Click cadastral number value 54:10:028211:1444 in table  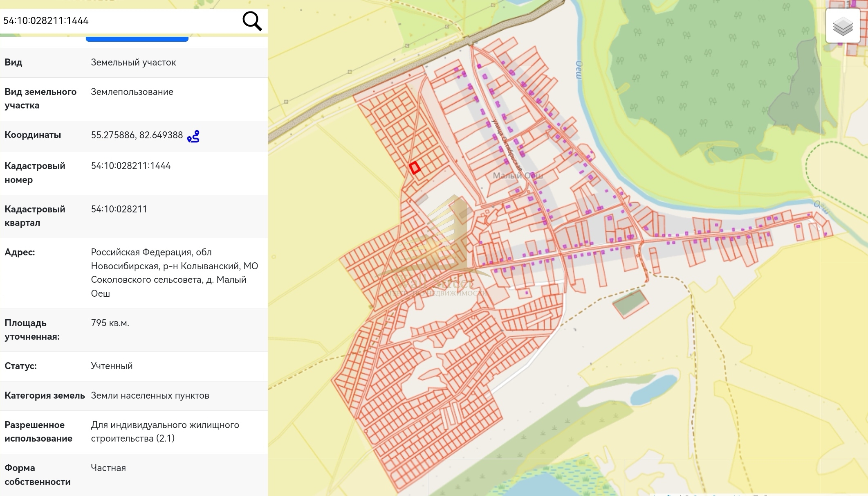131,166
